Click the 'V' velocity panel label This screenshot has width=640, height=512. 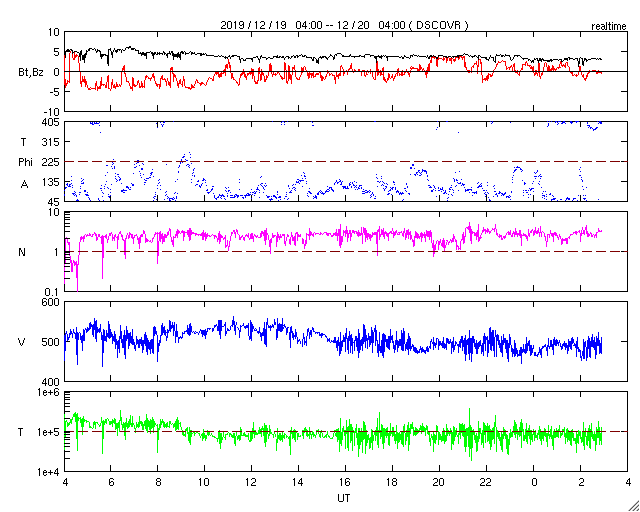pyautogui.click(x=22, y=342)
